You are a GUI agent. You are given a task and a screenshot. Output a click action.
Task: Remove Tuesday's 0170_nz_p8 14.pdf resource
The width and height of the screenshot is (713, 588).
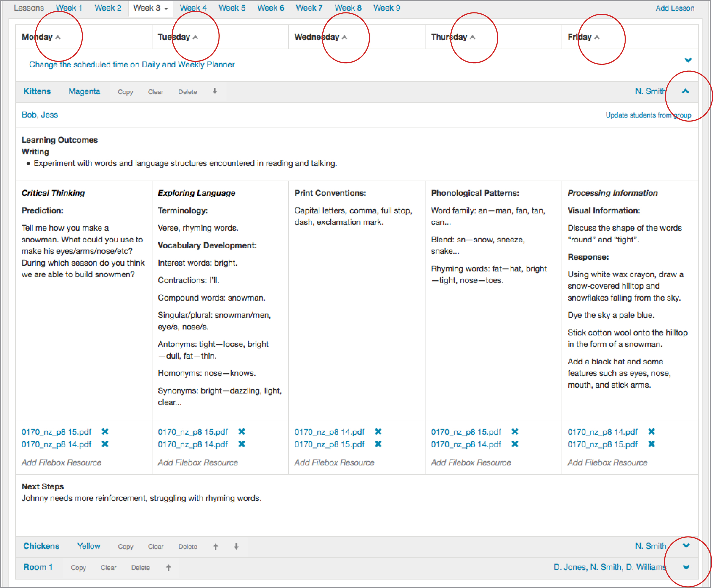tap(242, 444)
